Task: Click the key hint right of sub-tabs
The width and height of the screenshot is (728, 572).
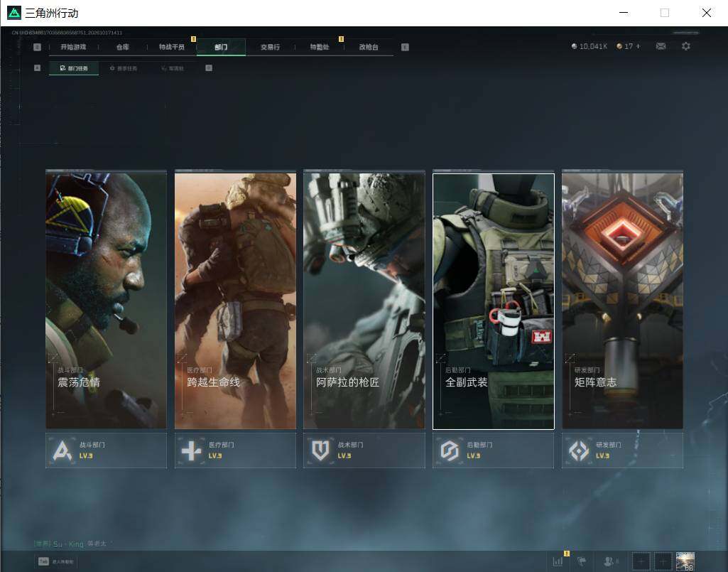Action: (x=209, y=68)
